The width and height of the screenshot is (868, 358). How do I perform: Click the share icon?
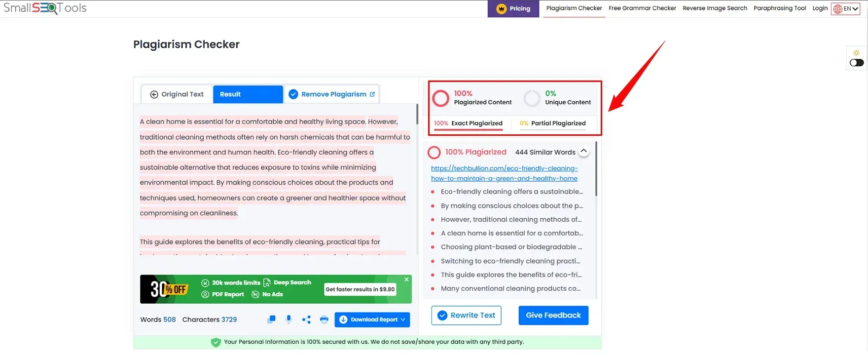(x=306, y=319)
